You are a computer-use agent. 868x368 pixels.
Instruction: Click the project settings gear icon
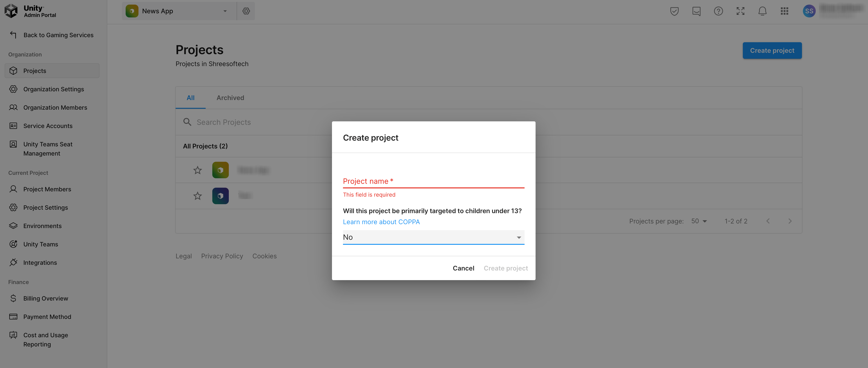(246, 11)
